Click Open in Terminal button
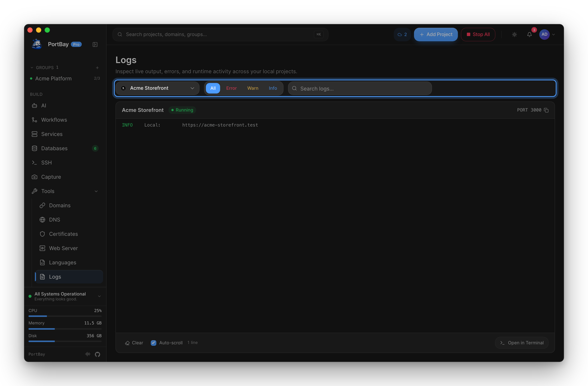Image resolution: width=588 pixels, height=386 pixels. (x=522, y=343)
